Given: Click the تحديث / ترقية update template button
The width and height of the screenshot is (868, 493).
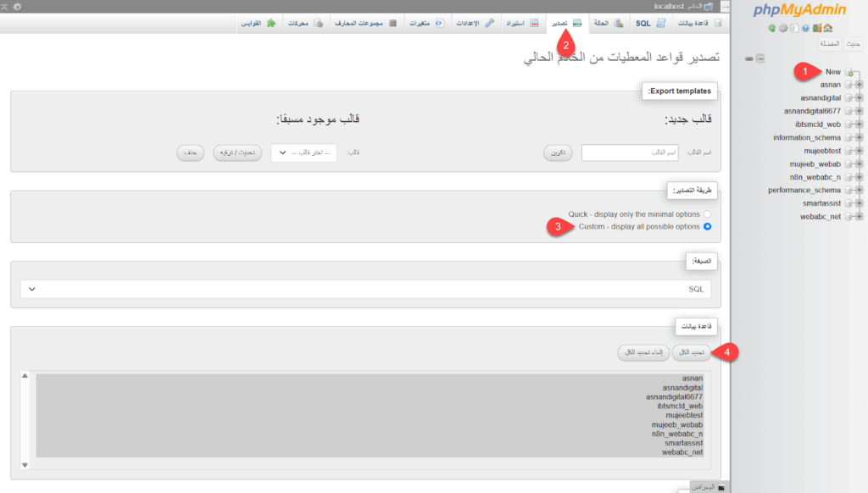Looking at the screenshot, I should pyautogui.click(x=237, y=152).
